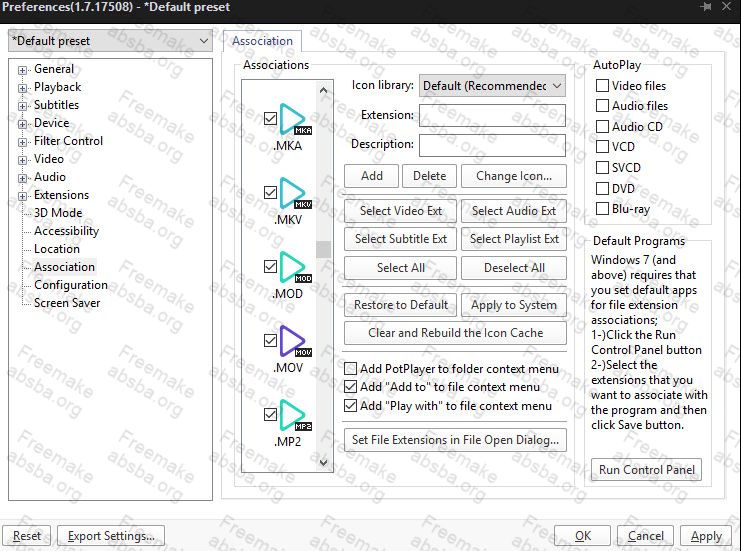Click the Apply button
Image resolution: width=741 pixels, height=551 pixels.
pos(707,536)
